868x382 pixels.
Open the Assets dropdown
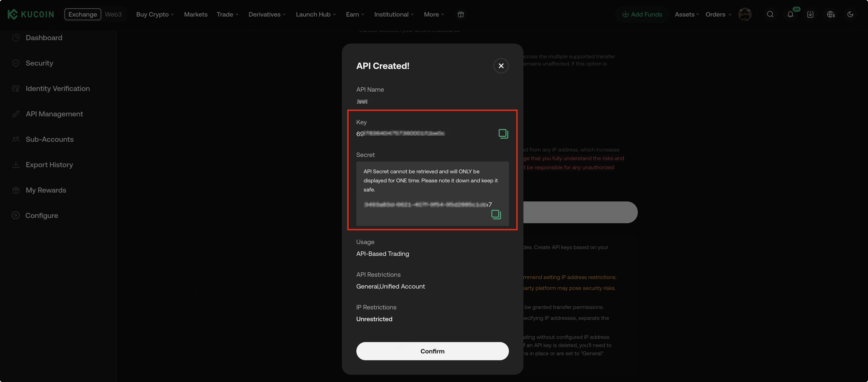pos(686,14)
